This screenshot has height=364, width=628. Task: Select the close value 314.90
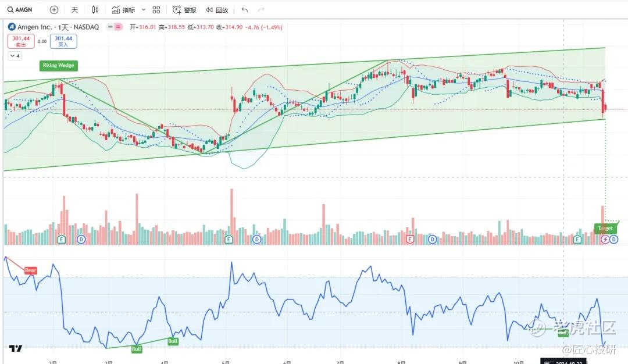(x=234, y=27)
